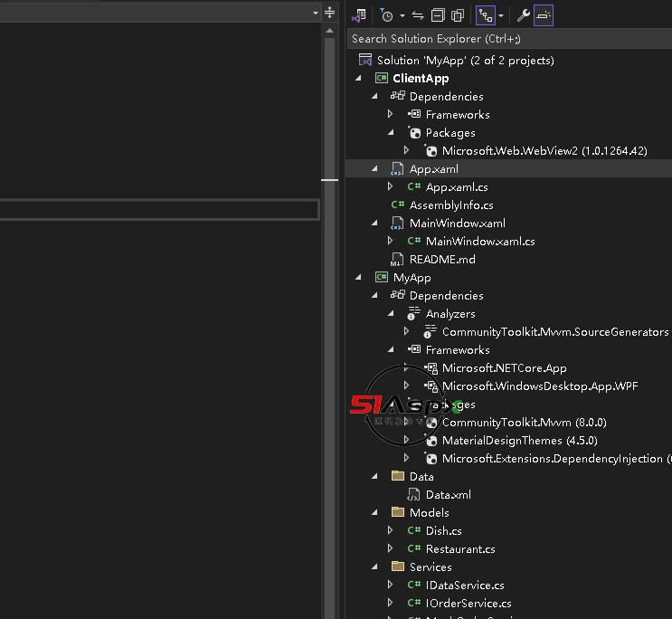Click the split editor icon above the scrollbar
The width and height of the screenshot is (672, 619).
[x=329, y=13]
